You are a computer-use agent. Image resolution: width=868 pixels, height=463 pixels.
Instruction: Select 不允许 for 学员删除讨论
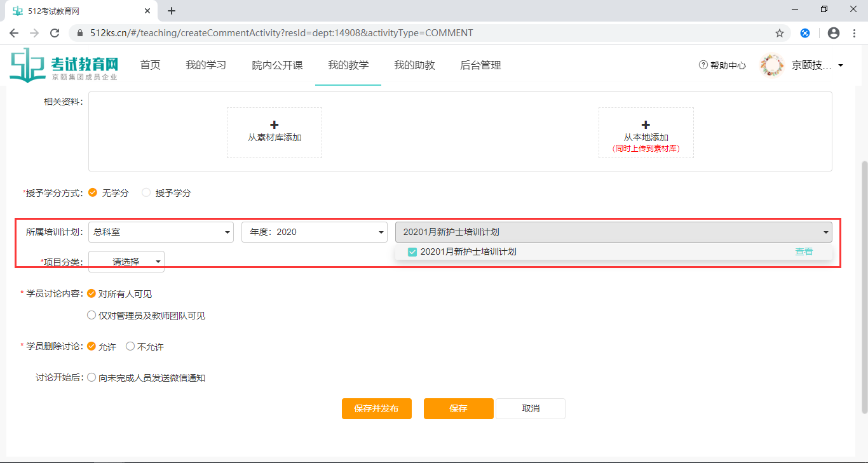(130, 346)
